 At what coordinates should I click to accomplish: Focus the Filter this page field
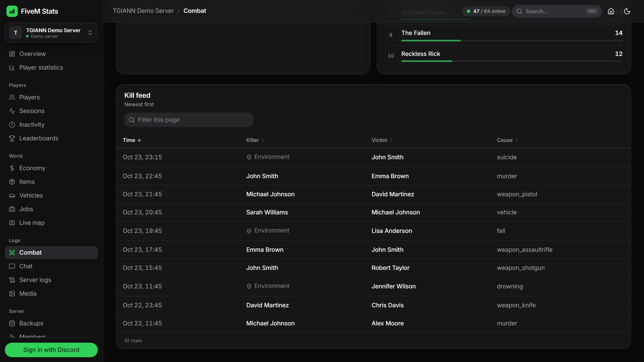click(189, 120)
